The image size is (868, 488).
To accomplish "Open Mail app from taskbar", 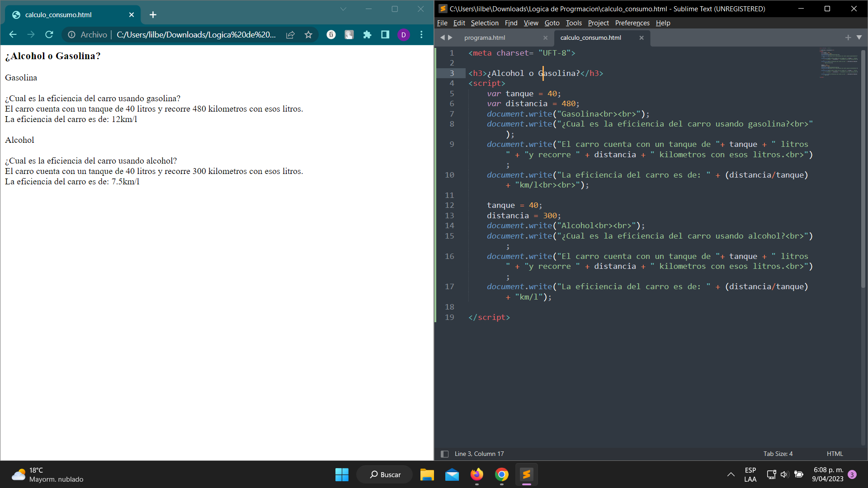I will pyautogui.click(x=452, y=474).
